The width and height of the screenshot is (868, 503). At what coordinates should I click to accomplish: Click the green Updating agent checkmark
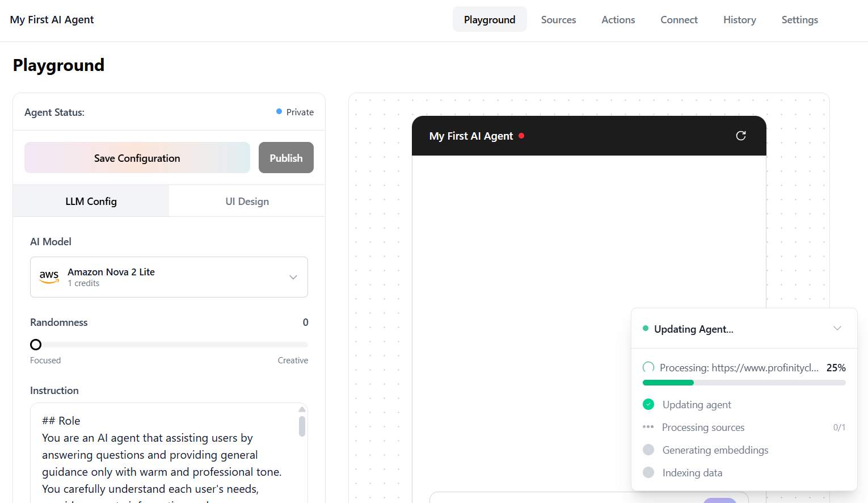coord(648,404)
